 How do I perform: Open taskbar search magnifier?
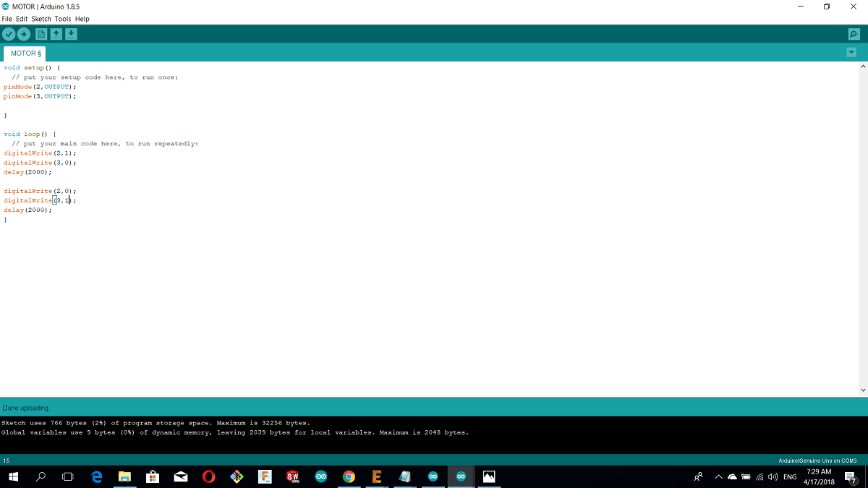(x=41, y=476)
